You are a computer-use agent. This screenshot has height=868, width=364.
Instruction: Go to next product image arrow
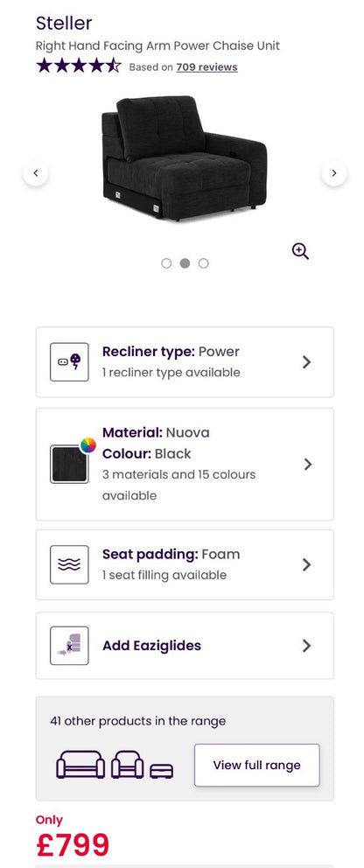[334, 173]
